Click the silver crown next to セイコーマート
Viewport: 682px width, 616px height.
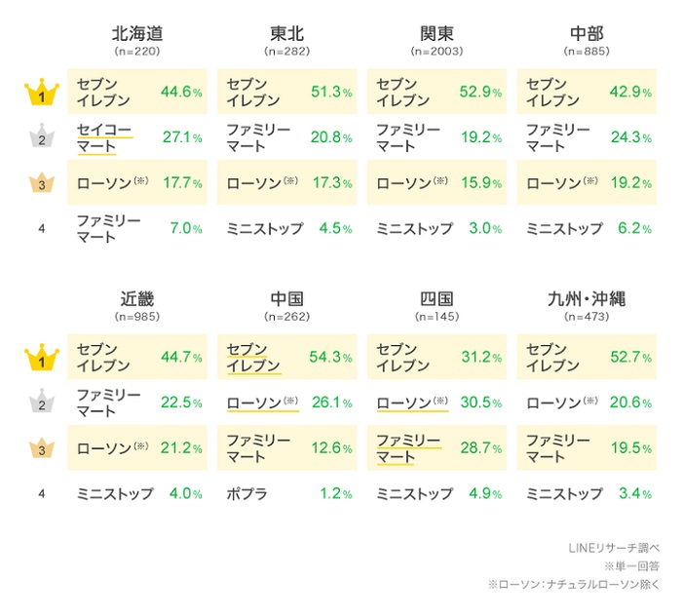[x=42, y=139]
